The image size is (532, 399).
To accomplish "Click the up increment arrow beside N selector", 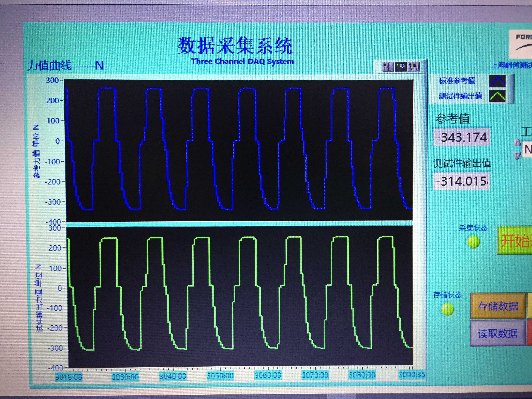I will tap(517, 143).
